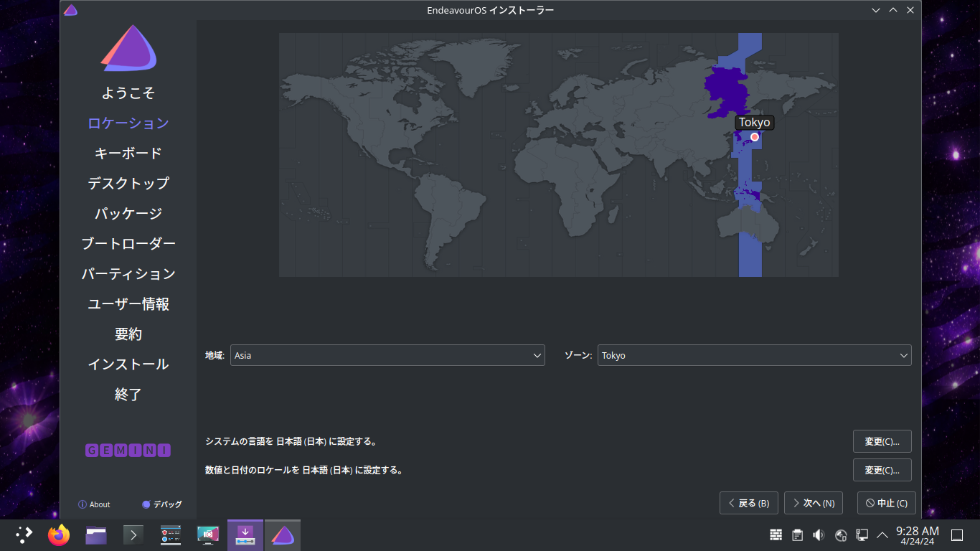Select the パッケージ step in the sidebar
The image size is (980, 551).
128,214
